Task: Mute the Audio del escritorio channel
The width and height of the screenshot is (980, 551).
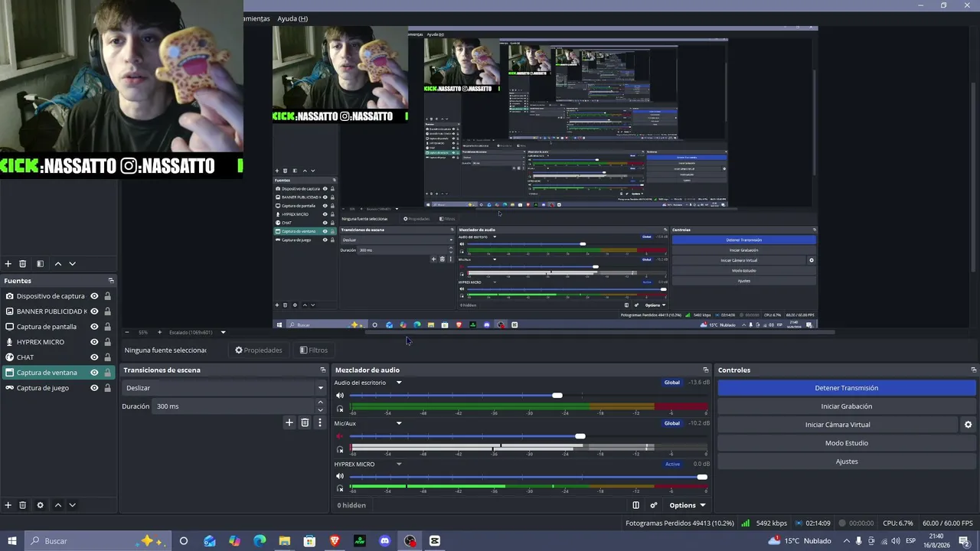Action: pos(340,396)
